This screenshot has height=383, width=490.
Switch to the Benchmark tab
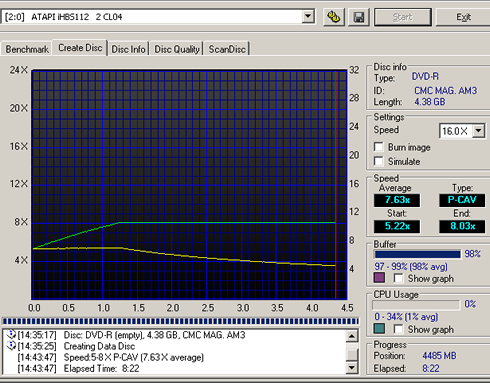coord(27,49)
